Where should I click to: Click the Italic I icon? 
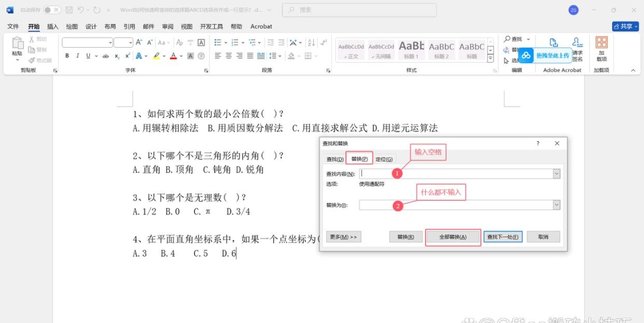pyautogui.click(x=77, y=56)
